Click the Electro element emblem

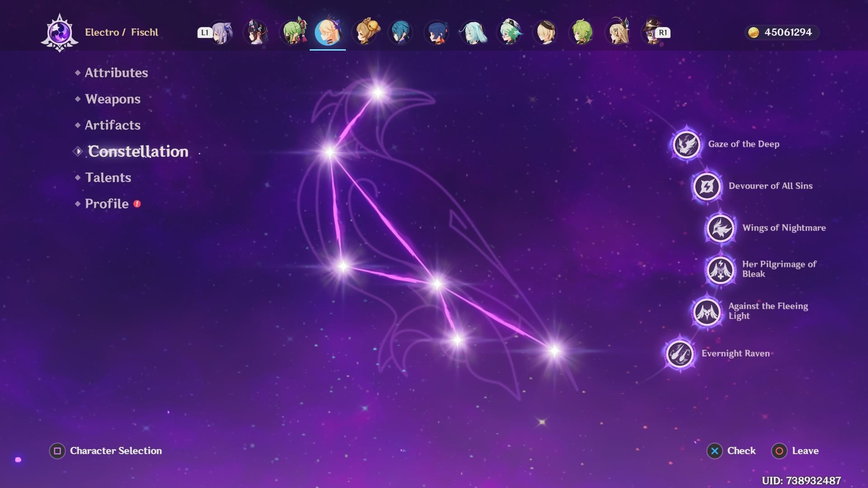click(x=60, y=33)
